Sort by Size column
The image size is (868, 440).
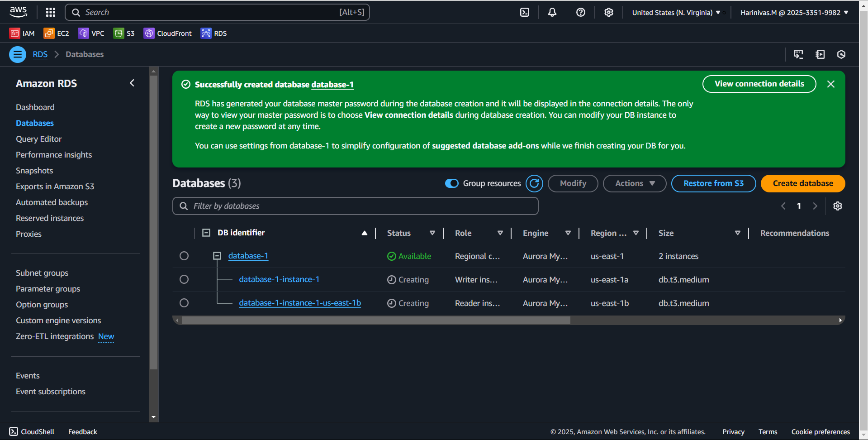click(x=738, y=233)
